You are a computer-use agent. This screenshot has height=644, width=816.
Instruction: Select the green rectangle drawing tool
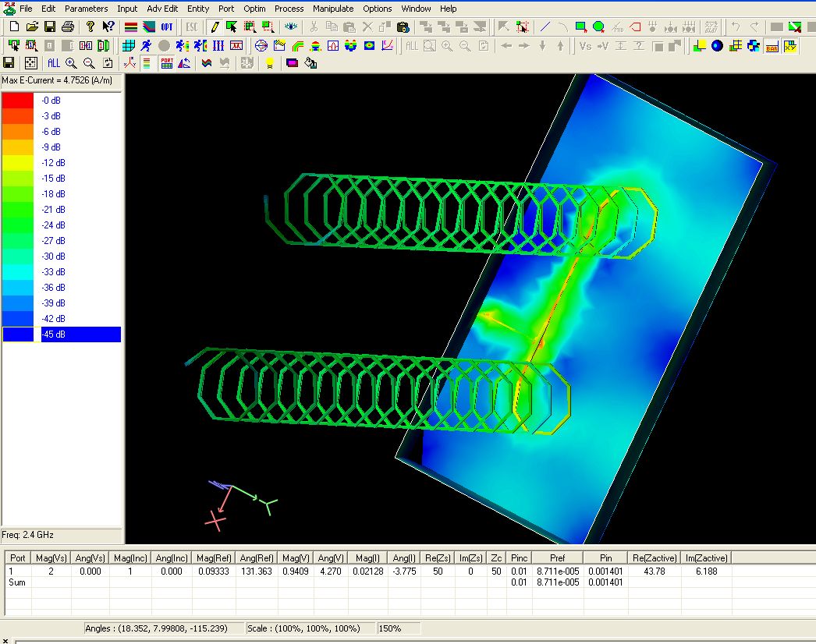581,27
